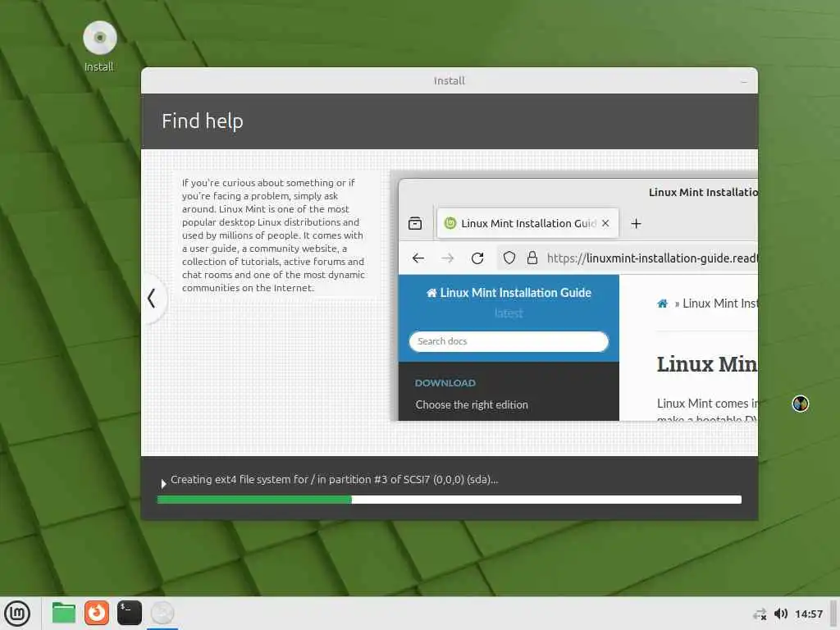
Task: Click the slideshow browser screenshot image
Action: (573, 295)
